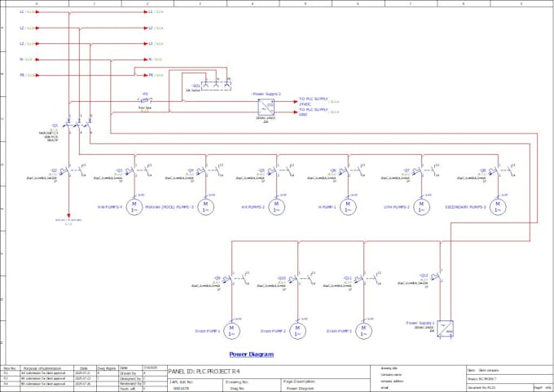Select the SO1 socket outlet symbol
Image resolution: width=554 pixels, height=392 pixels.
point(216,86)
